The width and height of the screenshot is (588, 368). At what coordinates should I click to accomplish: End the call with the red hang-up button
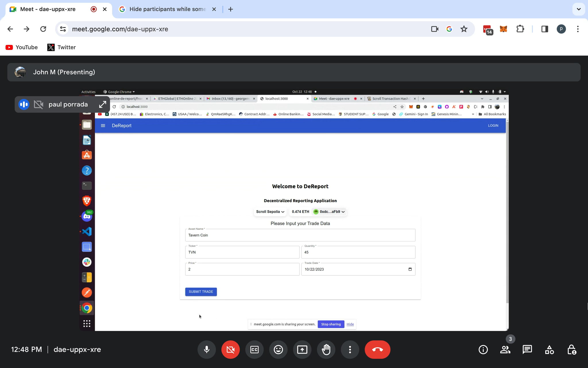click(x=377, y=350)
